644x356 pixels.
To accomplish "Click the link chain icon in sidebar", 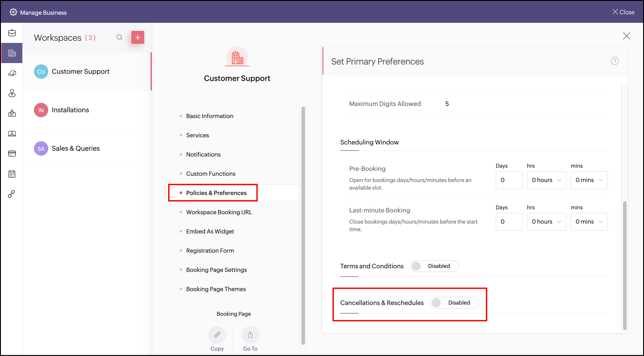I will pyautogui.click(x=12, y=194).
